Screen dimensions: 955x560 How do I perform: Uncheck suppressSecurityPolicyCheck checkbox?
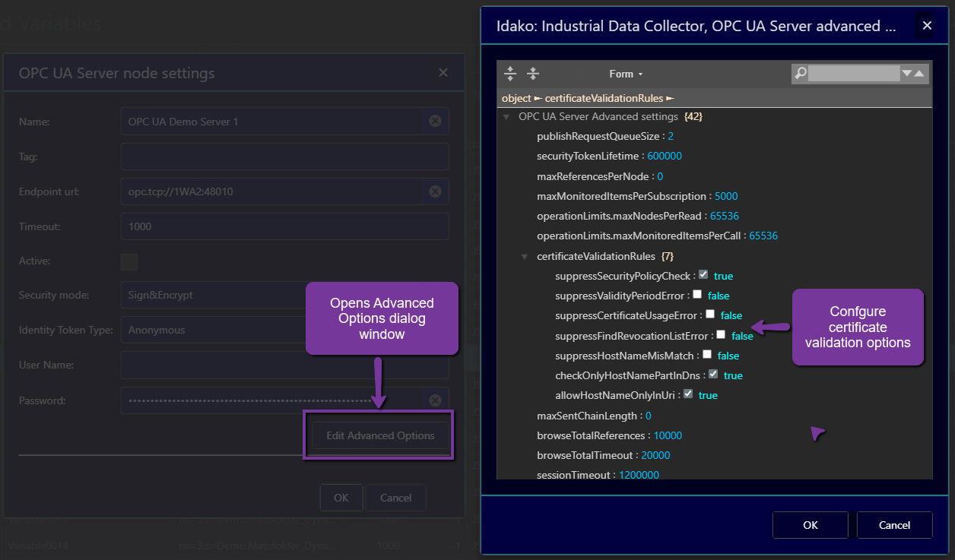(703, 275)
